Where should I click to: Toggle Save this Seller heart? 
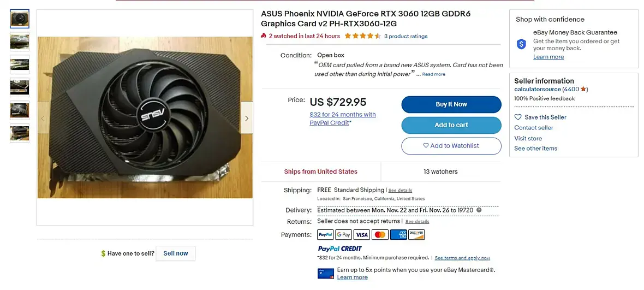518,117
